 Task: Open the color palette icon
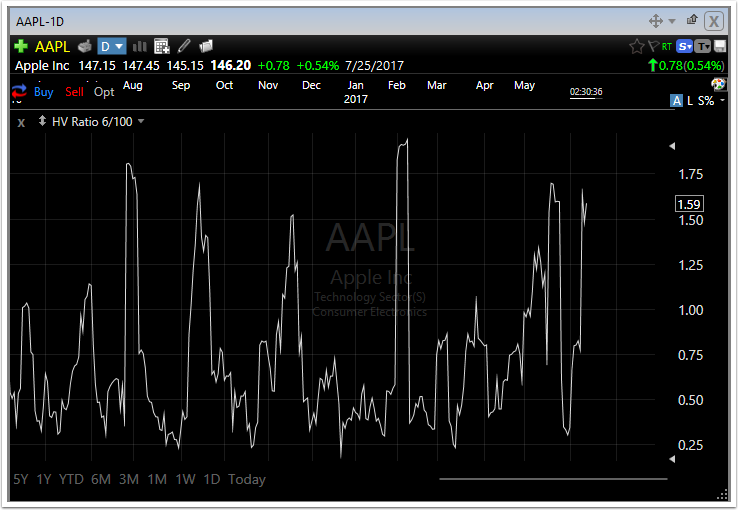(718, 85)
